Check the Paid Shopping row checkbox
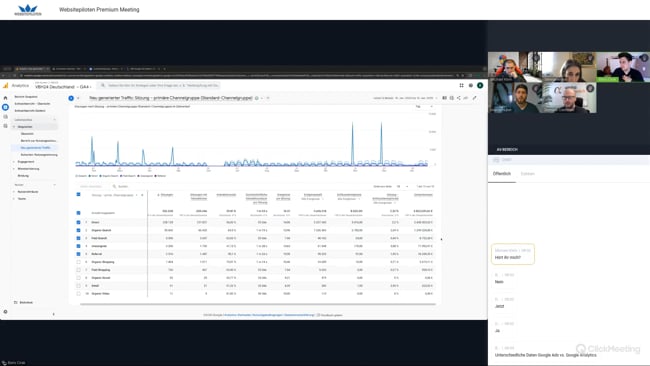 tap(78, 270)
